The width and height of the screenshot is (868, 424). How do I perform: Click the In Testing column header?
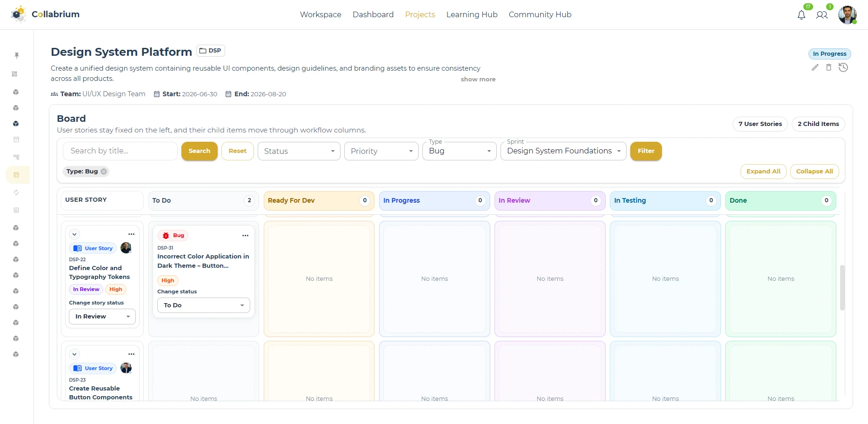tap(665, 200)
